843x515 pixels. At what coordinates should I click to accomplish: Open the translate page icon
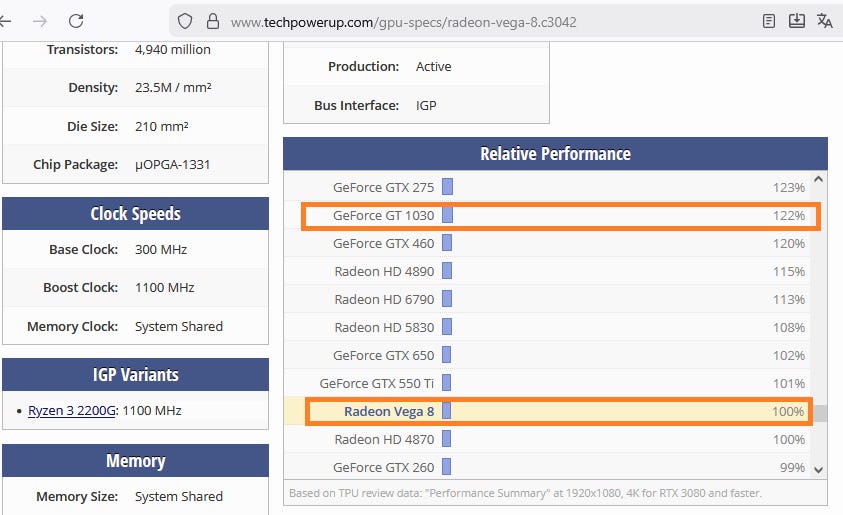point(825,21)
